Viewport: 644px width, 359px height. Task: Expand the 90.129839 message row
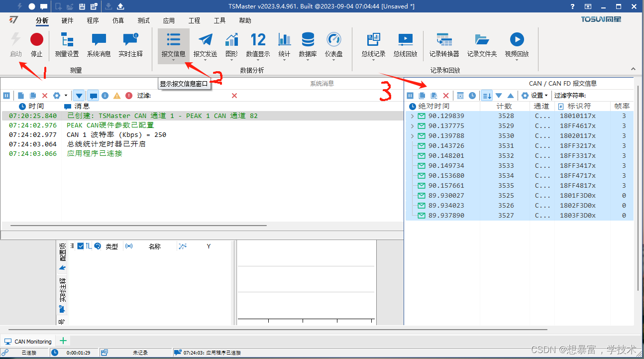point(412,116)
